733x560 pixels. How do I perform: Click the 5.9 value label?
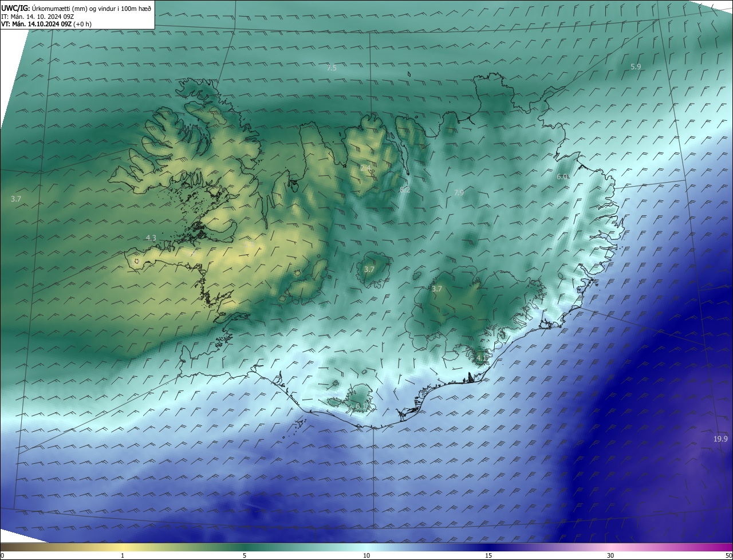(636, 67)
